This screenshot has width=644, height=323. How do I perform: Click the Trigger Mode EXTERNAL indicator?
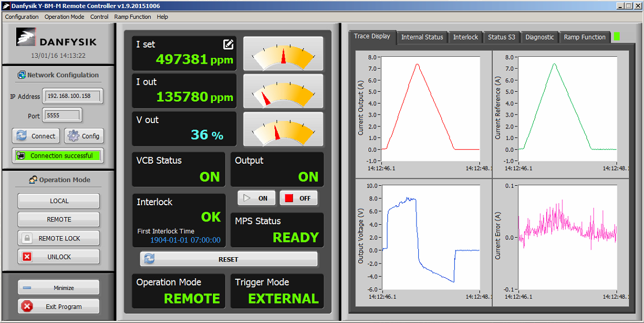click(284, 298)
